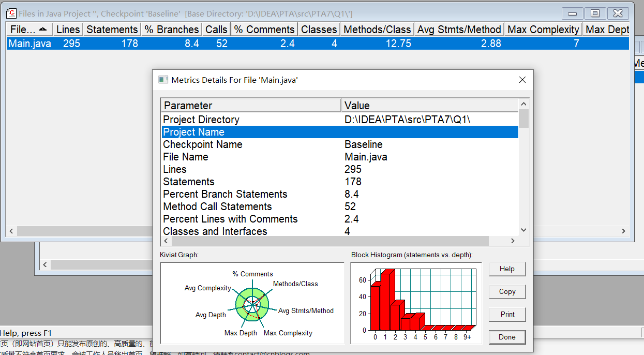Click the SourceMonitor icon in Files window title

coord(11,13)
